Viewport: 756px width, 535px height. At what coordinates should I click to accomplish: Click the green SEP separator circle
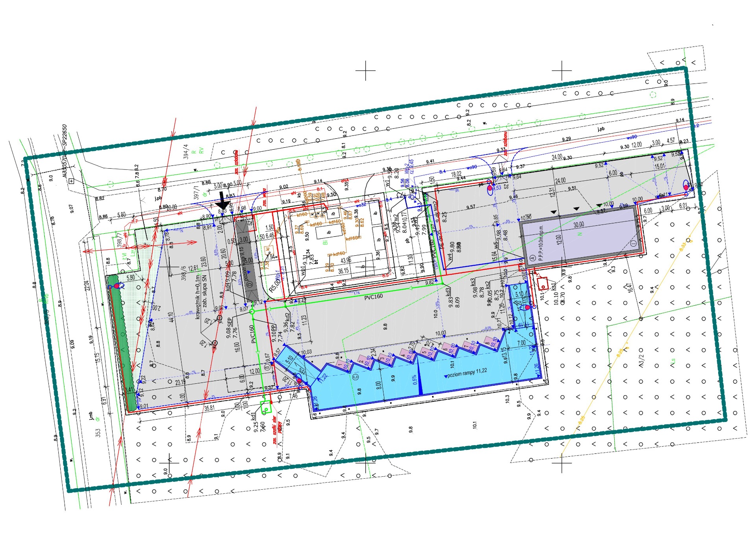pyautogui.click(x=252, y=312)
